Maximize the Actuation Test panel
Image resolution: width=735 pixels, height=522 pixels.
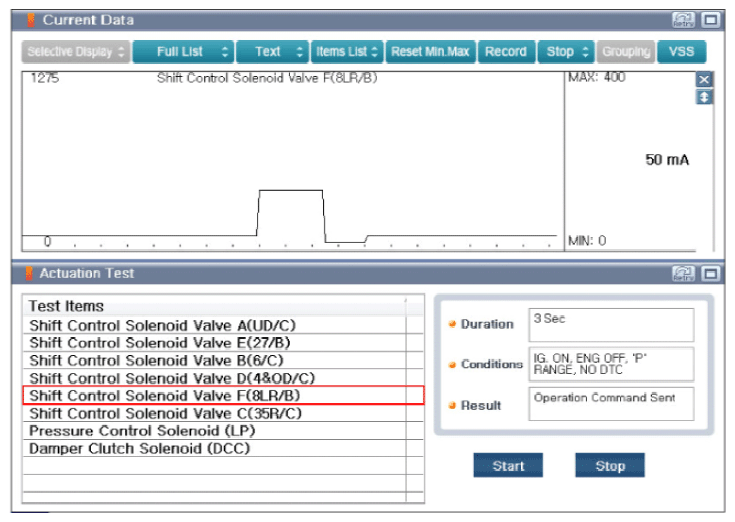(711, 273)
